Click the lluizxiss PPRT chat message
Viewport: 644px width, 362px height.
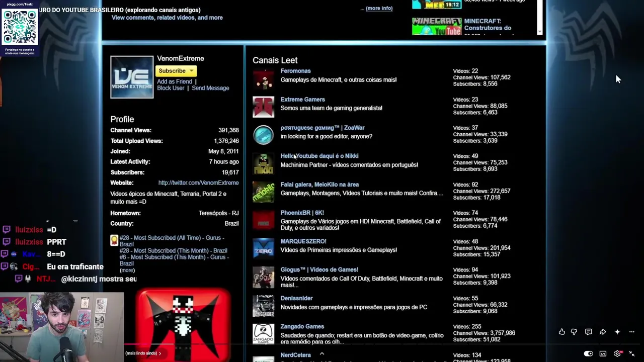point(35,242)
